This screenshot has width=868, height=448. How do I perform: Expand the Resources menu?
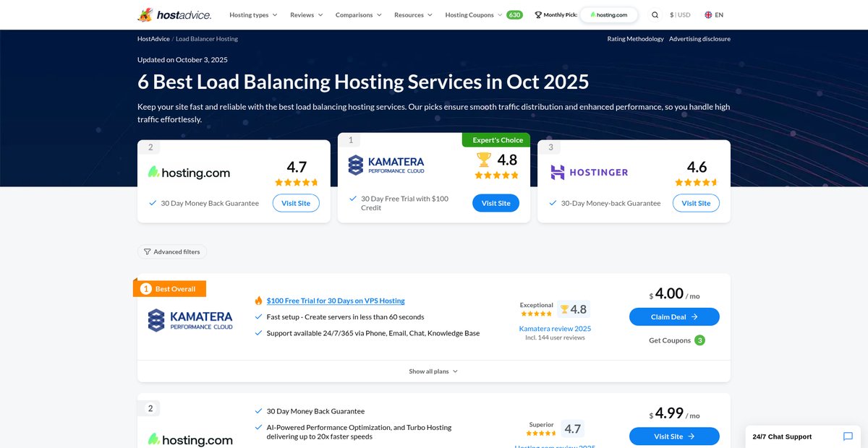coord(413,14)
